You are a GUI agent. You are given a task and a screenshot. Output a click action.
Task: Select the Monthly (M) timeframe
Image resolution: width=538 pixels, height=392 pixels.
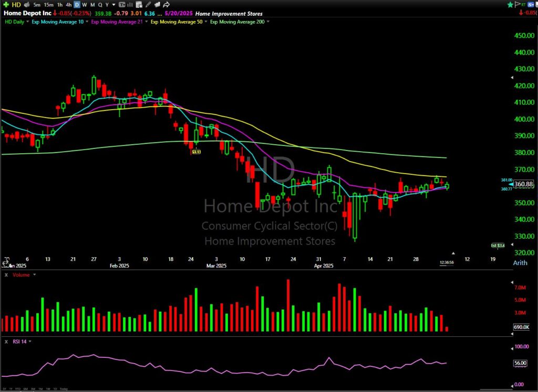pyautogui.click(x=92, y=5)
